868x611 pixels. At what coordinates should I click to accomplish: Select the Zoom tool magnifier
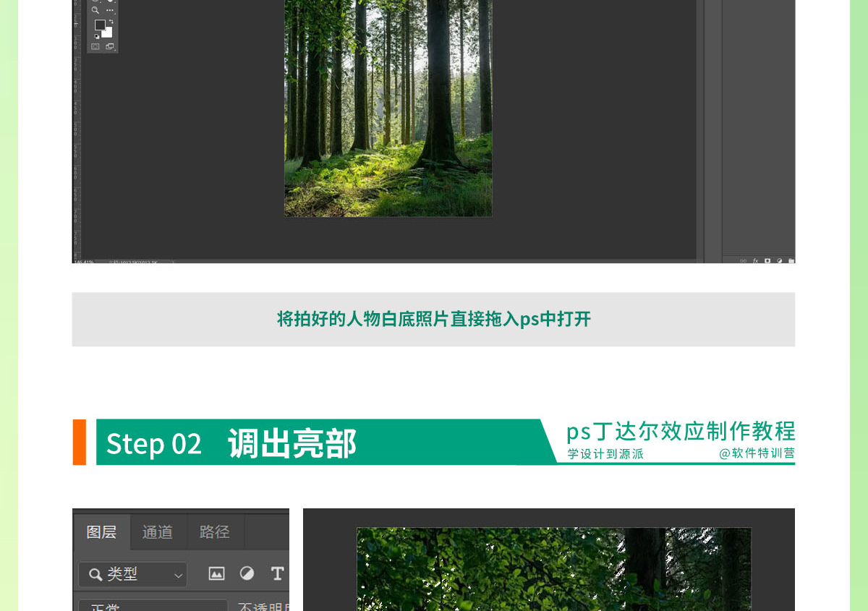(x=95, y=10)
